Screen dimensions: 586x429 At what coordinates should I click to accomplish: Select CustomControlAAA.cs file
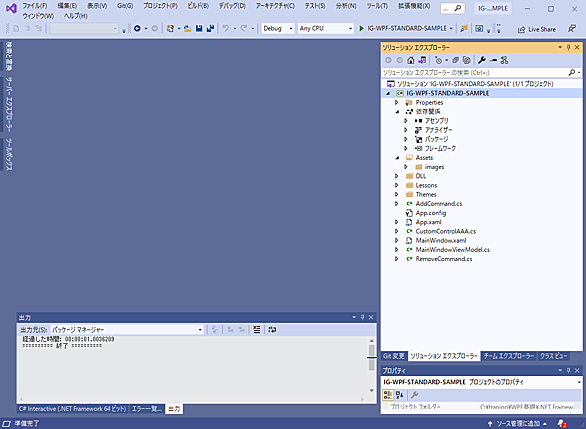(x=445, y=231)
